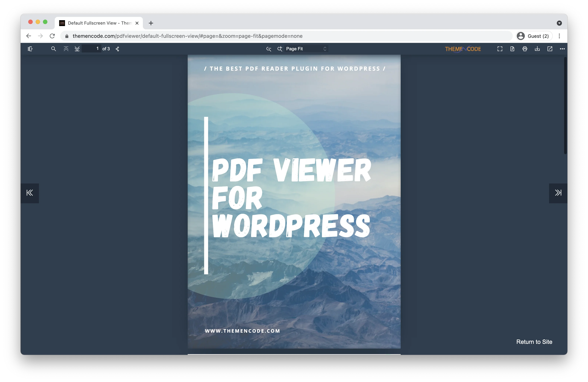This screenshot has width=588, height=382.
Task: Open the more tools menu
Action: (x=562, y=49)
